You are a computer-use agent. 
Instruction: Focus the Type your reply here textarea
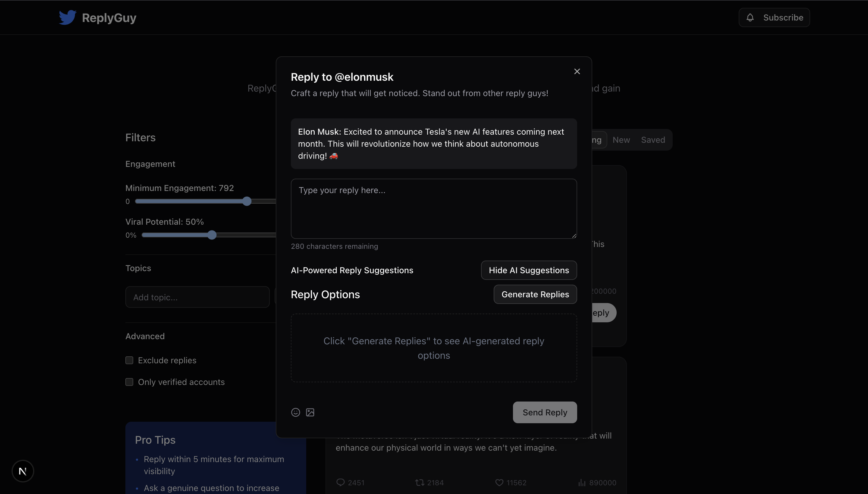pyautogui.click(x=433, y=209)
